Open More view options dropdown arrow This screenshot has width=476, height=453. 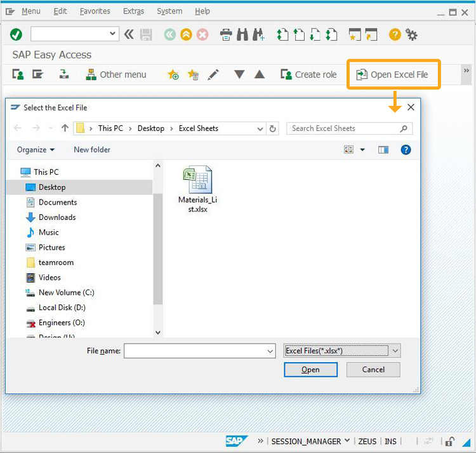tap(362, 149)
